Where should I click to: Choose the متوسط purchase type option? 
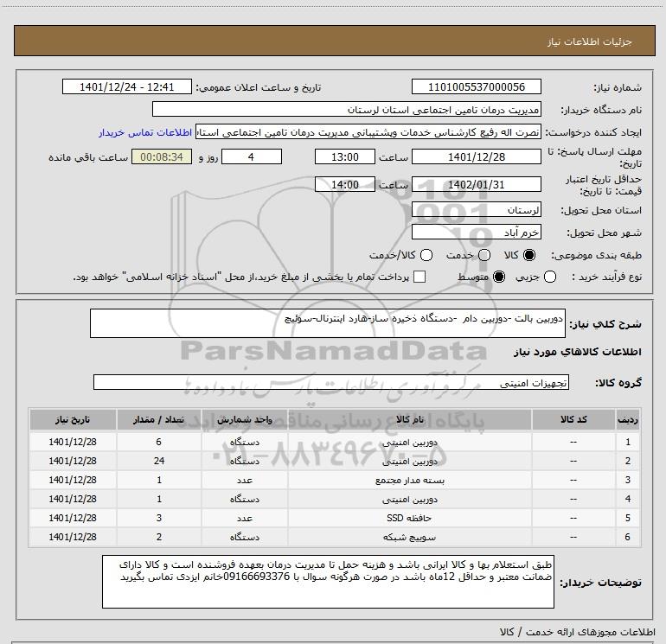(x=499, y=277)
